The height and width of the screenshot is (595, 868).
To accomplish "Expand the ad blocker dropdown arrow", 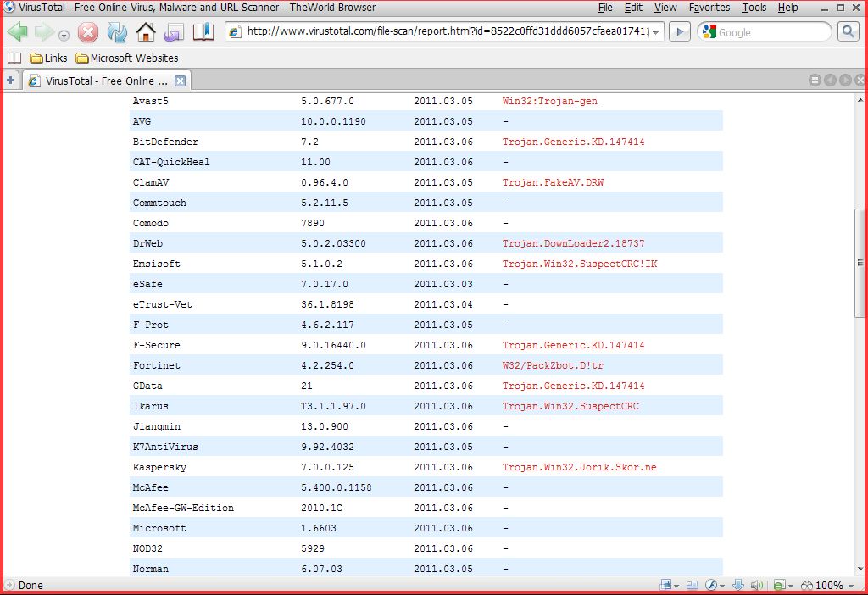I will click(790, 587).
